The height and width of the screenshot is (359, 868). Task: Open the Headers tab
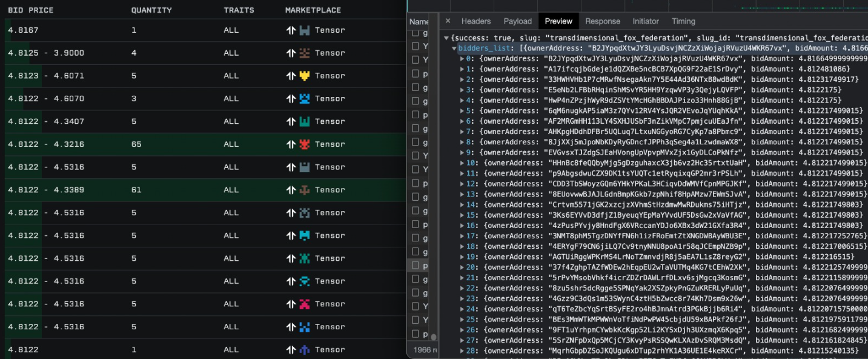475,21
